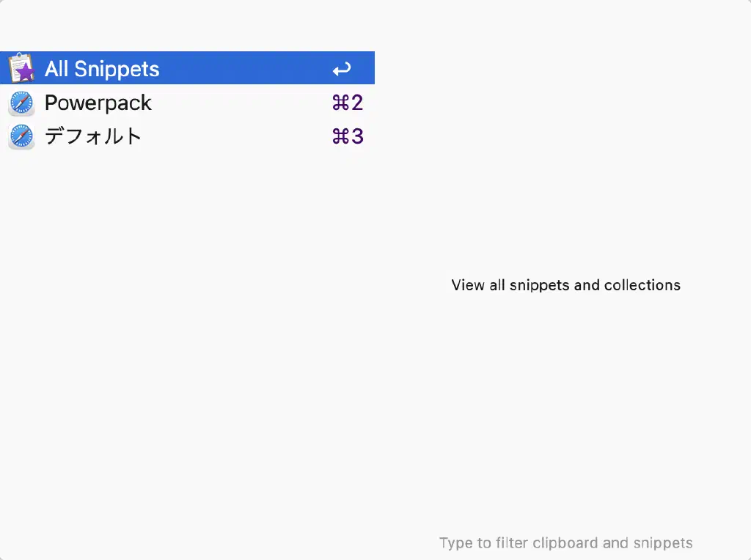Click the All Snippets clipboard star icon
The width and height of the screenshot is (751, 560).
point(22,68)
